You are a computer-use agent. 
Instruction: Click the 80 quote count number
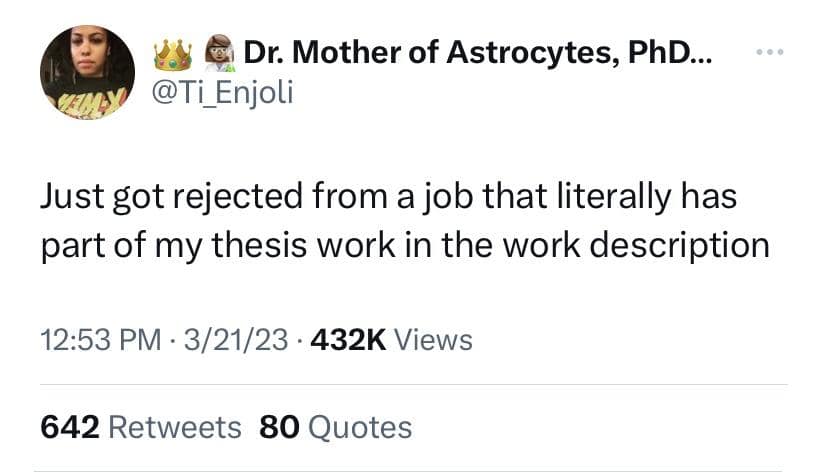[278, 427]
